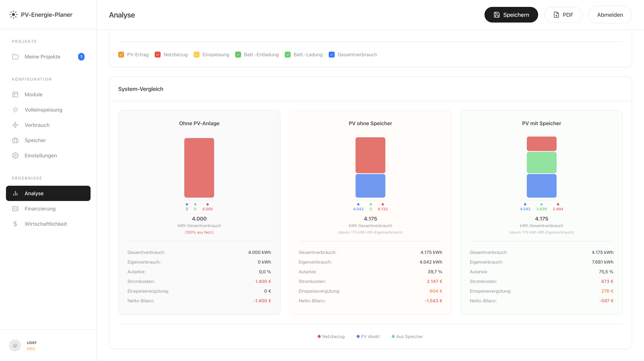Toggle the Gesamtverbrauch checkbox

[x=332, y=54]
